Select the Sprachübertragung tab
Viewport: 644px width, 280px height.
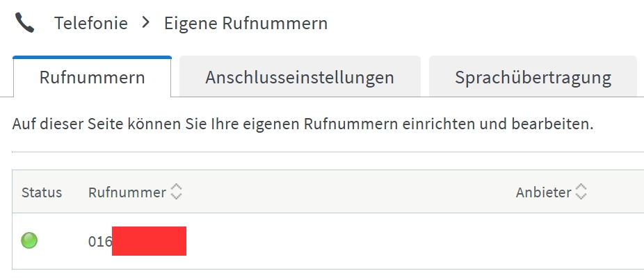point(533,77)
